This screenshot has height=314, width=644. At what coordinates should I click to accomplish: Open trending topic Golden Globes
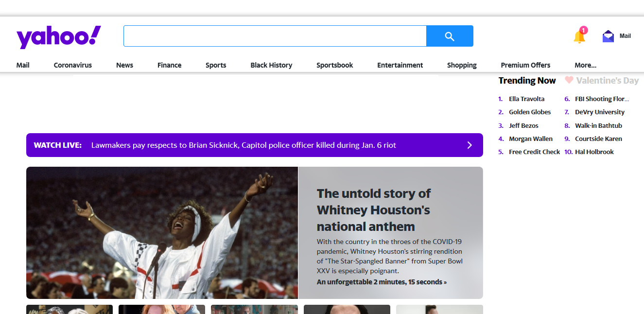tap(530, 112)
